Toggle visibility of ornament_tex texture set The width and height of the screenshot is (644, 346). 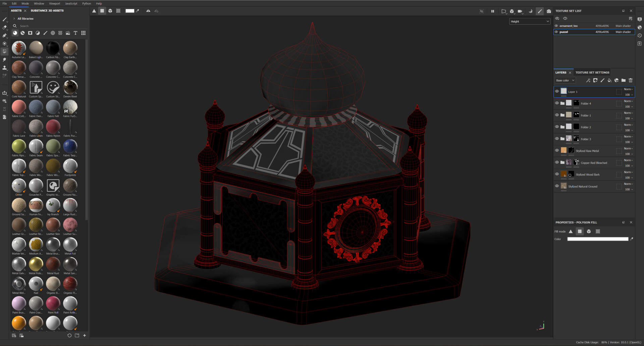(556, 26)
